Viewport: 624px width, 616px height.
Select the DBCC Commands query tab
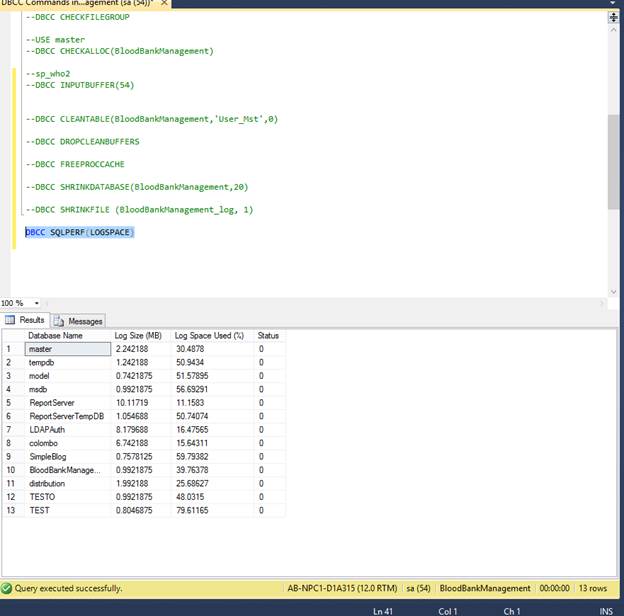pyautogui.click(x=78, y=3)
